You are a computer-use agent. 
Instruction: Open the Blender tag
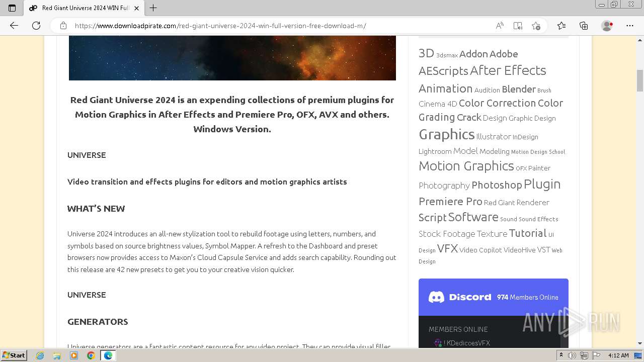[x=519, y=89]
